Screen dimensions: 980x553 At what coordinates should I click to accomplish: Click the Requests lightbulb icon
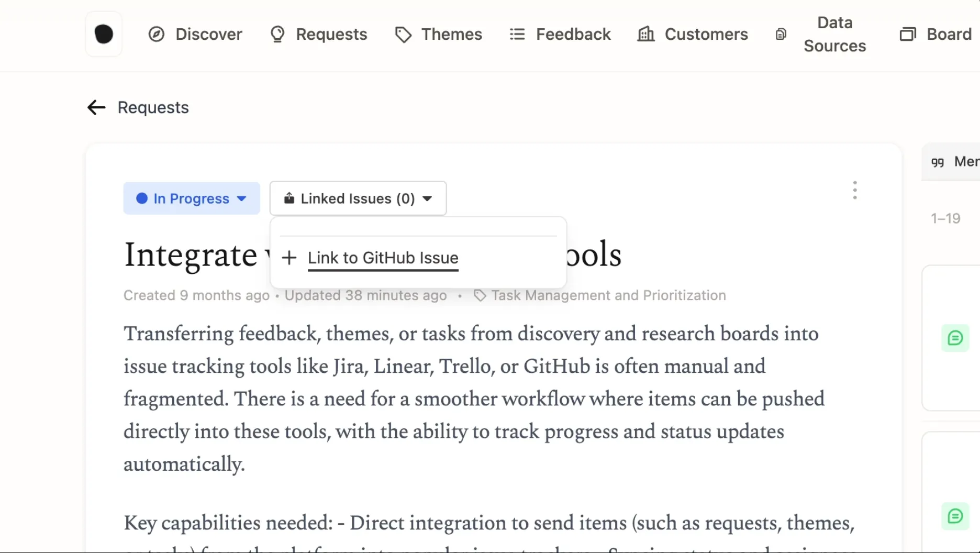tap(277, 35)
